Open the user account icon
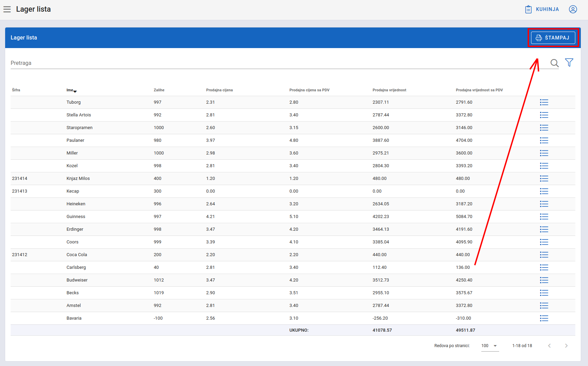588x366 pixels. tap(573, 9)
